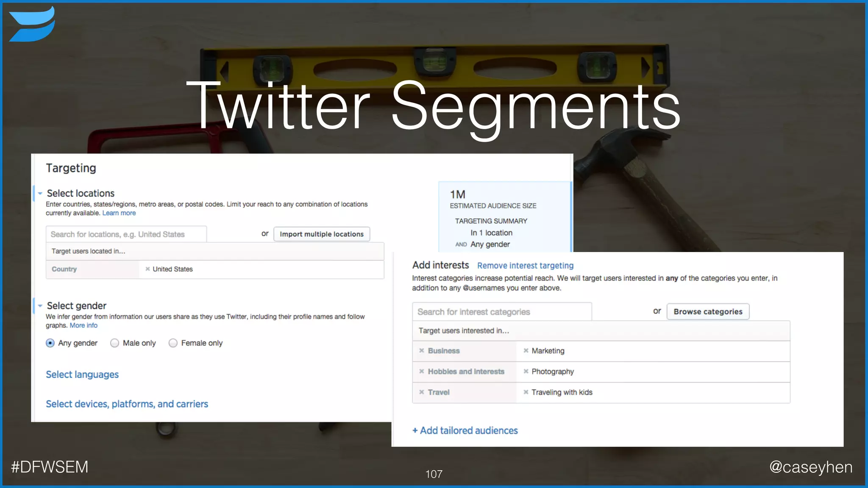Click the Add interests heading
Screen dimensions: 868x488
point(440,265)
